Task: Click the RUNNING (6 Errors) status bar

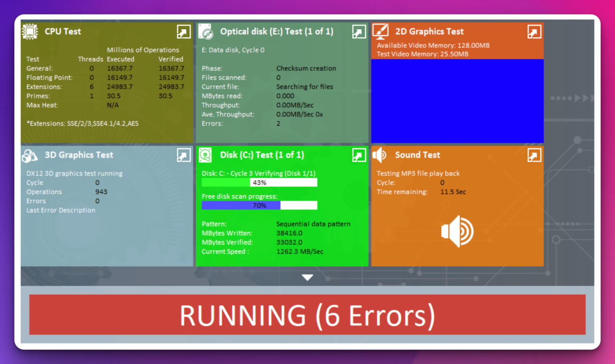Action: (307, 315)
